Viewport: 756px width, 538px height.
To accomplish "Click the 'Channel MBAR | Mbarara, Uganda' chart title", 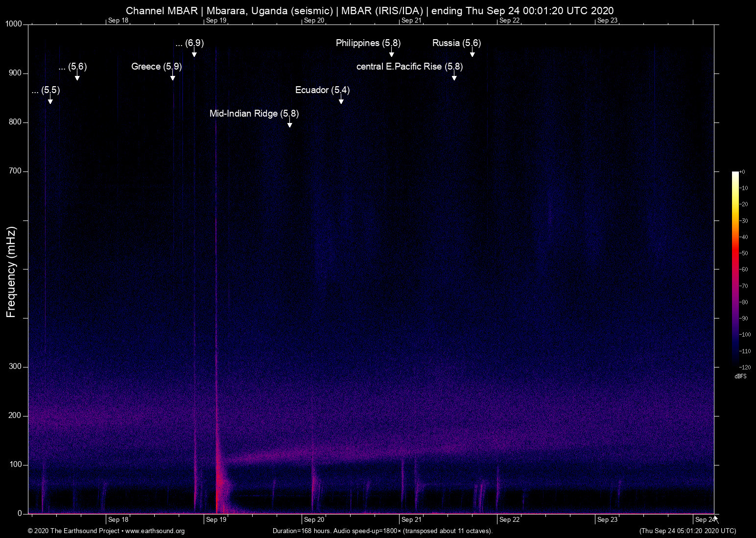I will (370, 10).
